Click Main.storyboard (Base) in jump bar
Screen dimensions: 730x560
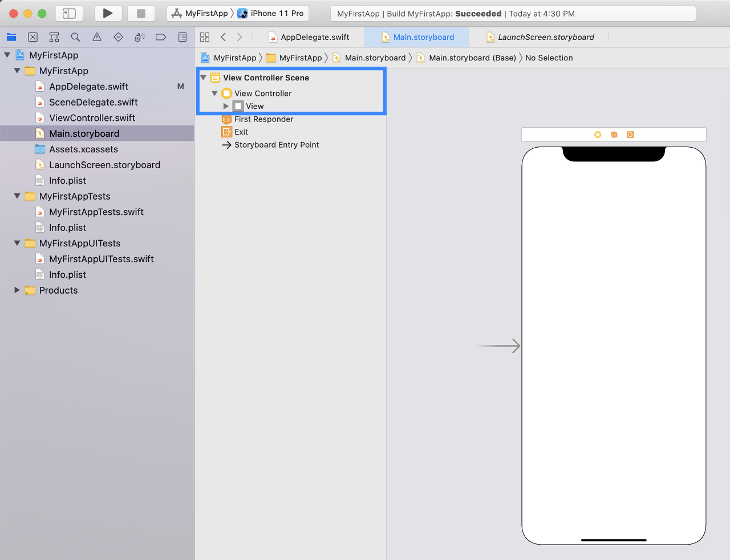click(x=466, y=58)
